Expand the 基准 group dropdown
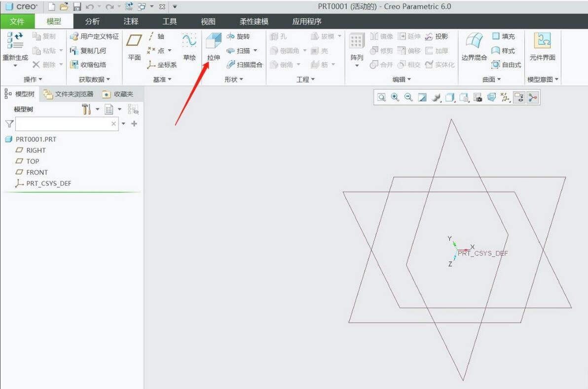The width and height of the screenshot is (588, 389). [162, 79]
